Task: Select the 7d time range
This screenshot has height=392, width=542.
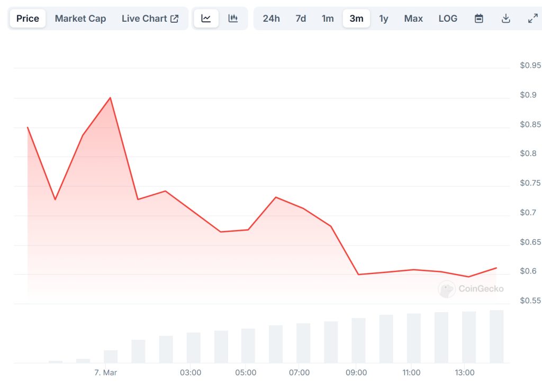Action: tap(301, 19)
